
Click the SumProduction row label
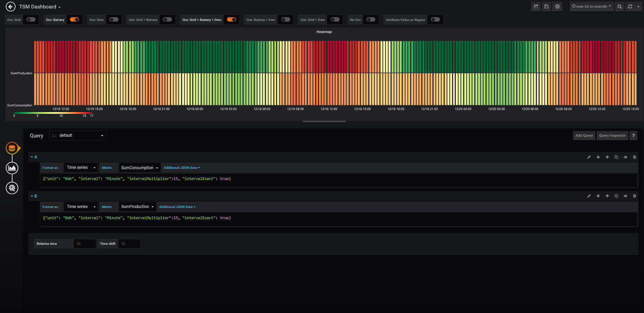(21, 73)
